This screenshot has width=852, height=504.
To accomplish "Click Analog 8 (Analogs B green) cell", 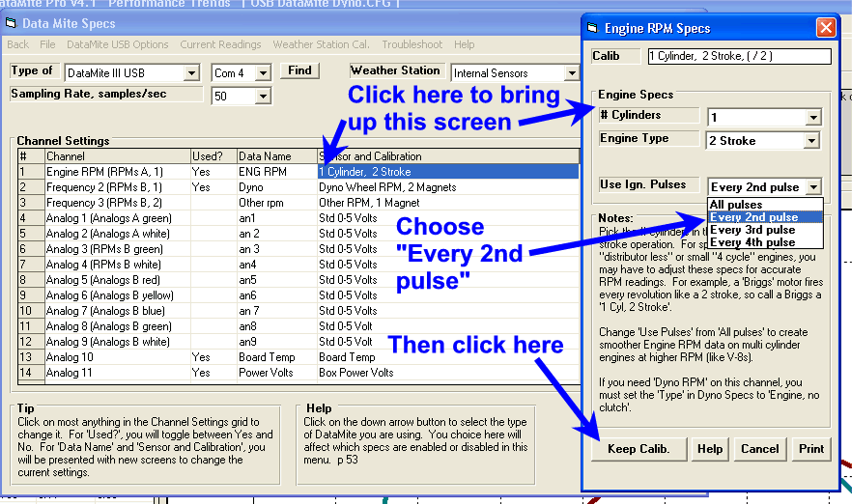I will pos(118,326).
